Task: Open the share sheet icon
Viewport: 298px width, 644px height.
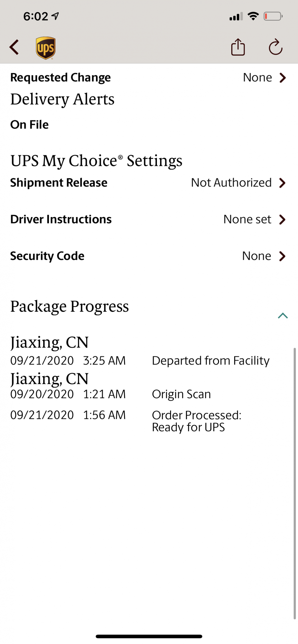Action: tap(238, 47)
